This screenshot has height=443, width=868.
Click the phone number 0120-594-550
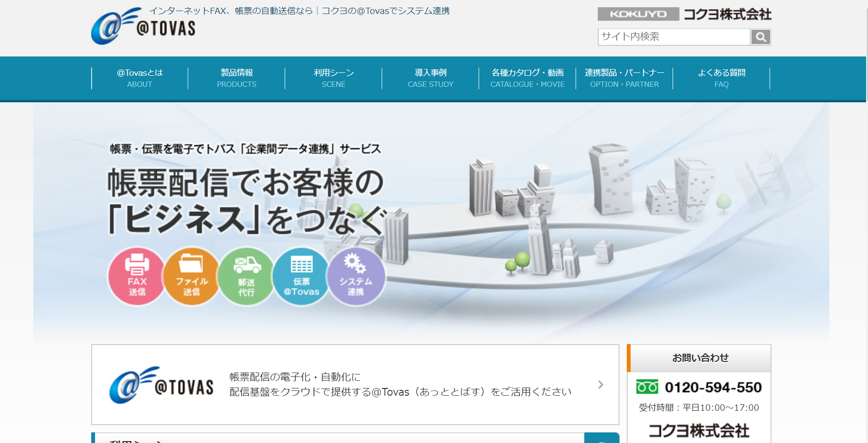tap(713, 387)
